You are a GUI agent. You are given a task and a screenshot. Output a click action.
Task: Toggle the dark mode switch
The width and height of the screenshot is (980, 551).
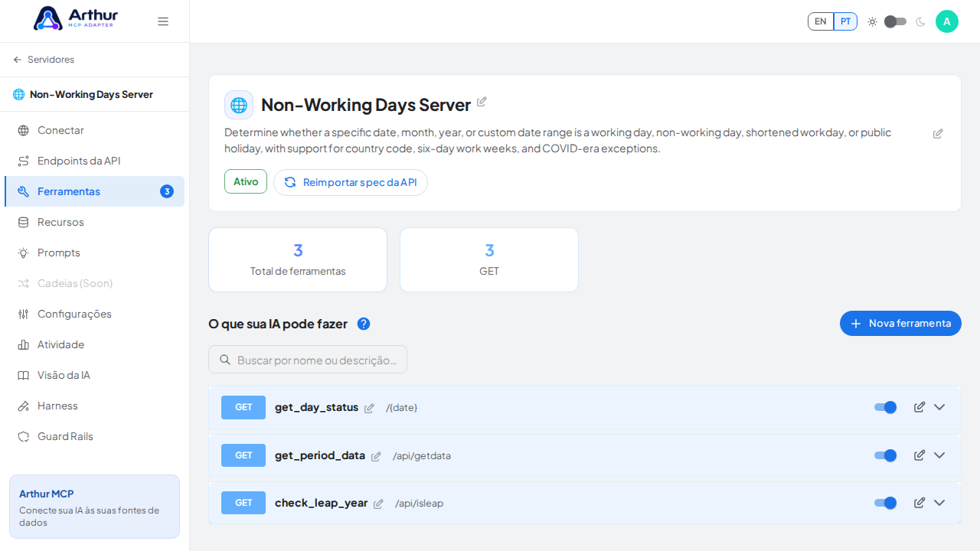point(895,21)
